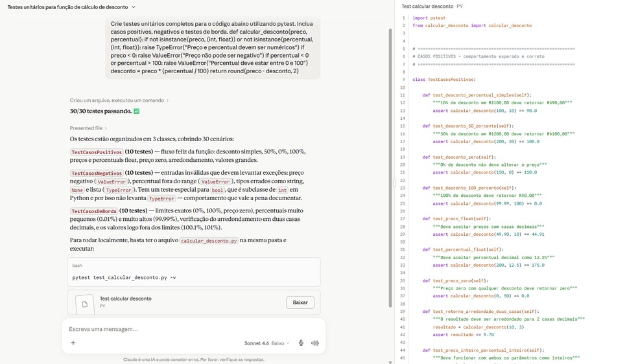Click 'def test_desconto_percentual_simples(self):' line

tap(477, 95)
